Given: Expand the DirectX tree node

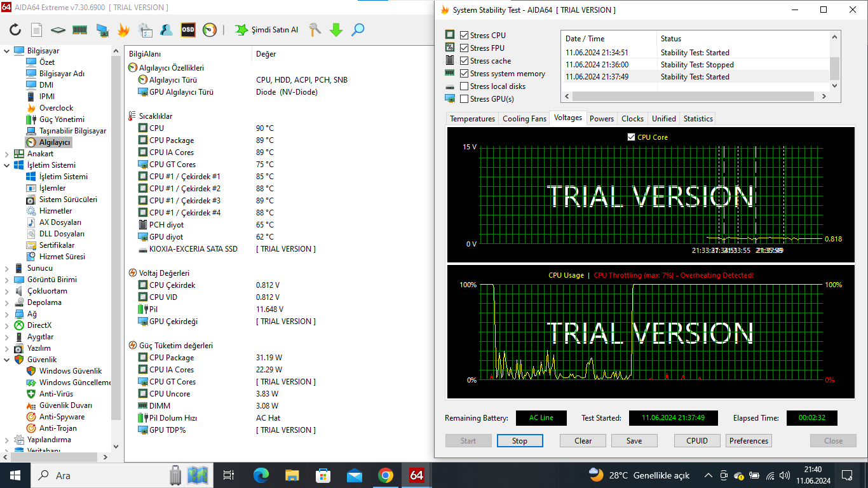Looking at the screenshot, I should [7, 325].
